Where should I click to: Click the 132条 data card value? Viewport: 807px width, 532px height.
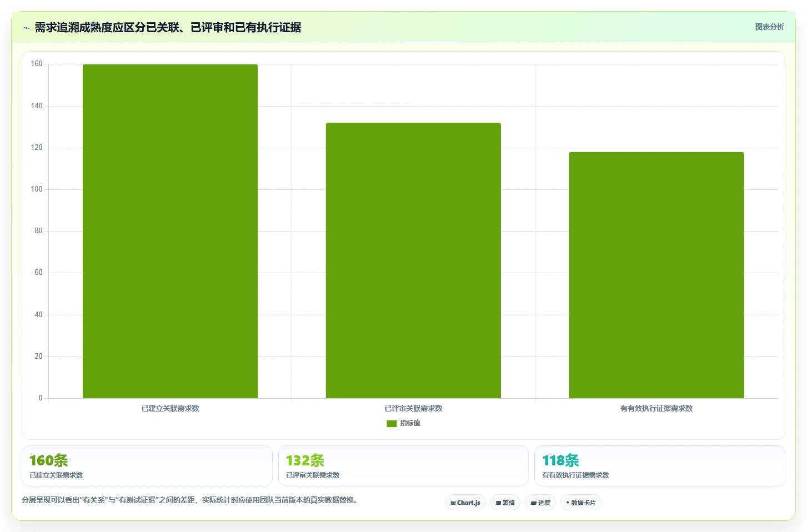tap(305, 460)
